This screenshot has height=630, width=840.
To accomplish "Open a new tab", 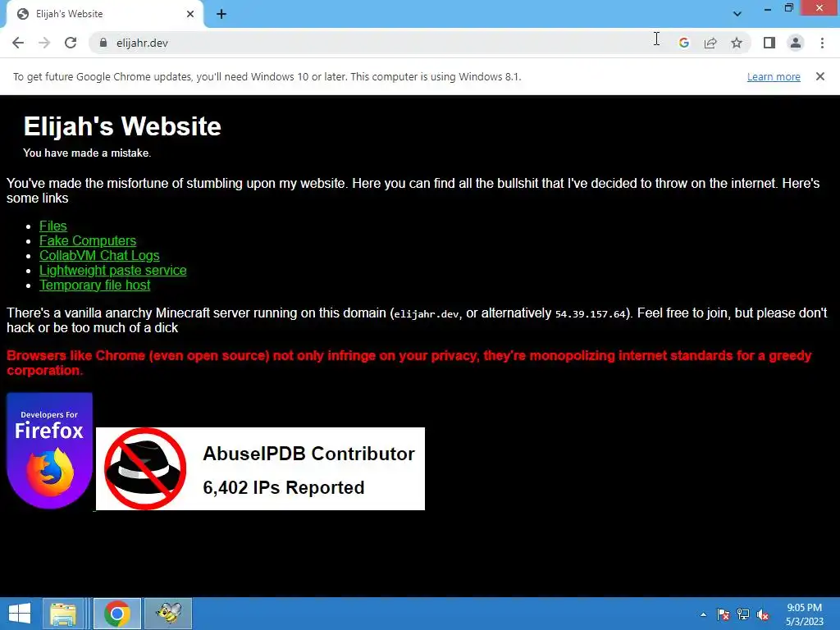I will click(221, 14).
